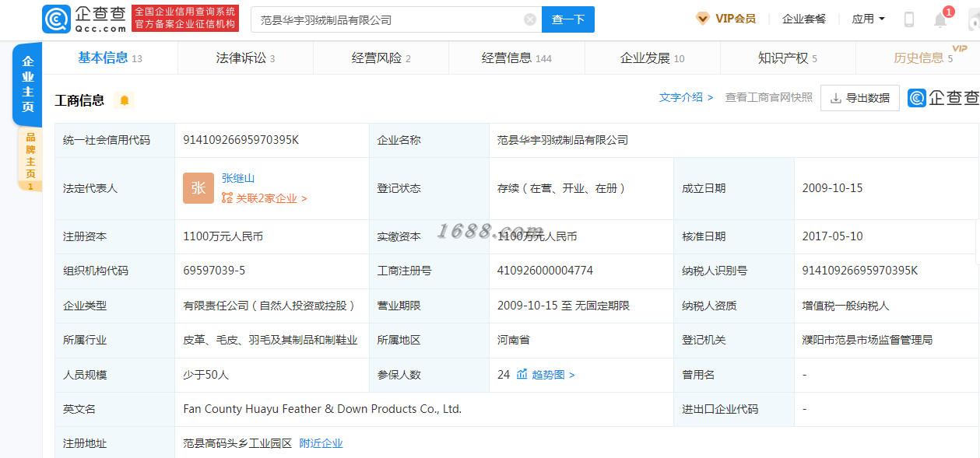980x458 pixels.
Task: Select the 企业主页 side tab
Action: pos(27,85)
